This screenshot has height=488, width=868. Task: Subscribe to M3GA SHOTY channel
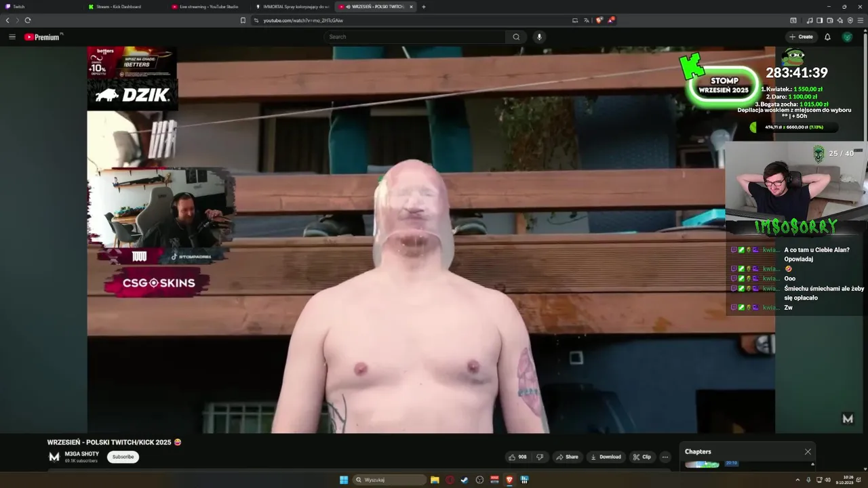point(123,457)
